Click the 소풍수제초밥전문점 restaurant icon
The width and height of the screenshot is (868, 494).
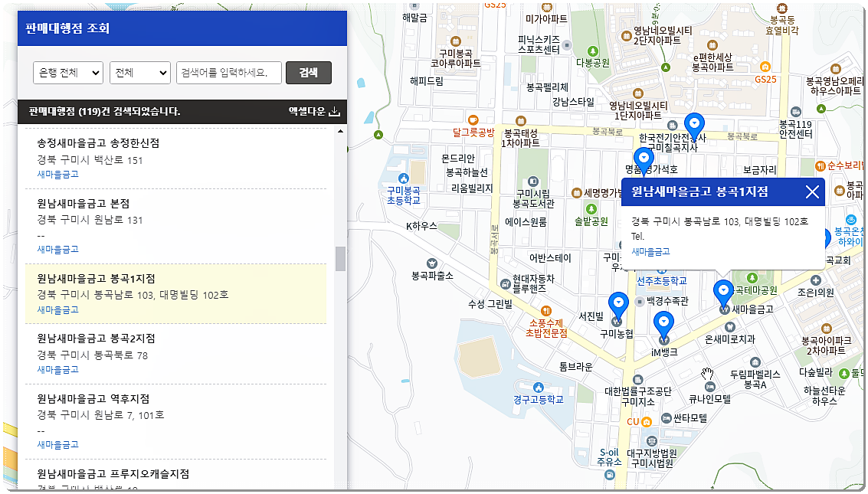coord(545,311)
